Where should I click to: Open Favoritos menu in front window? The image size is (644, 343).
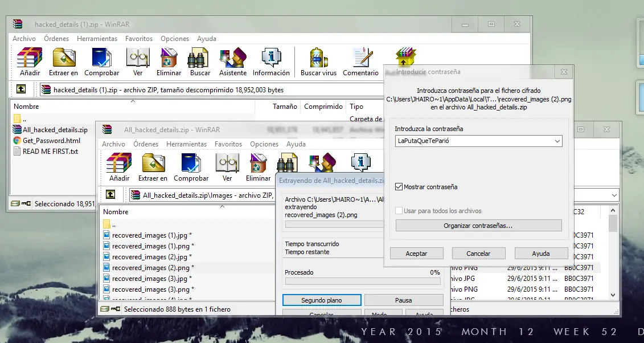coord(228,144)
